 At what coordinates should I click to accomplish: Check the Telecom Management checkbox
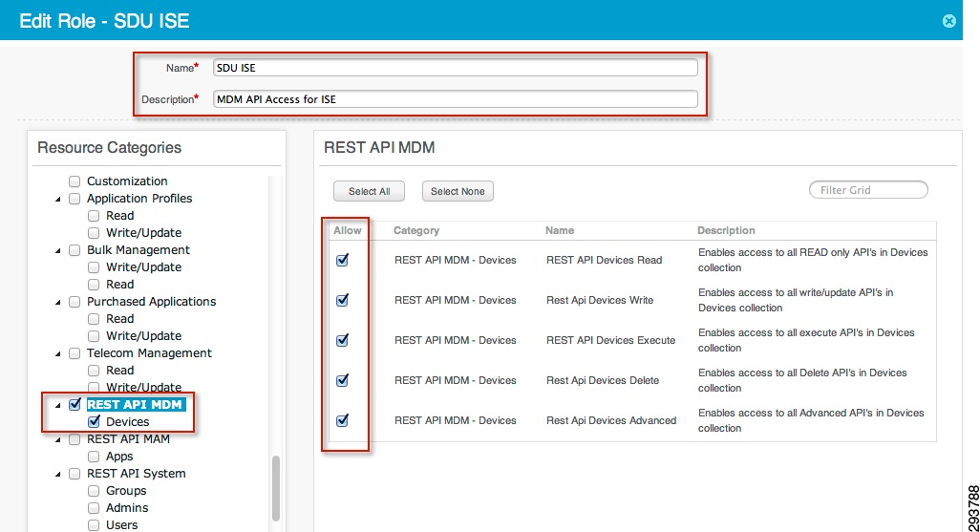click(75, 353)
